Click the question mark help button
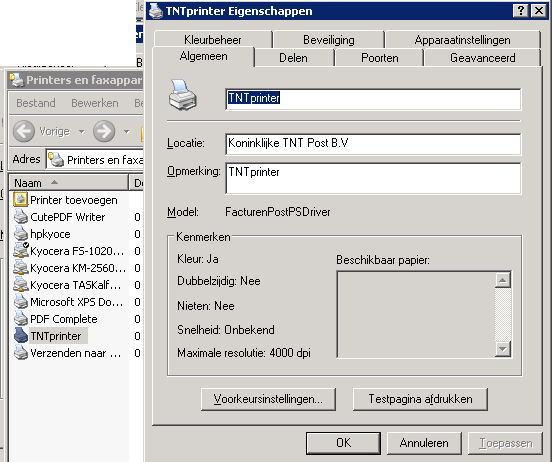The image size is (552, 462). [521, 11]
